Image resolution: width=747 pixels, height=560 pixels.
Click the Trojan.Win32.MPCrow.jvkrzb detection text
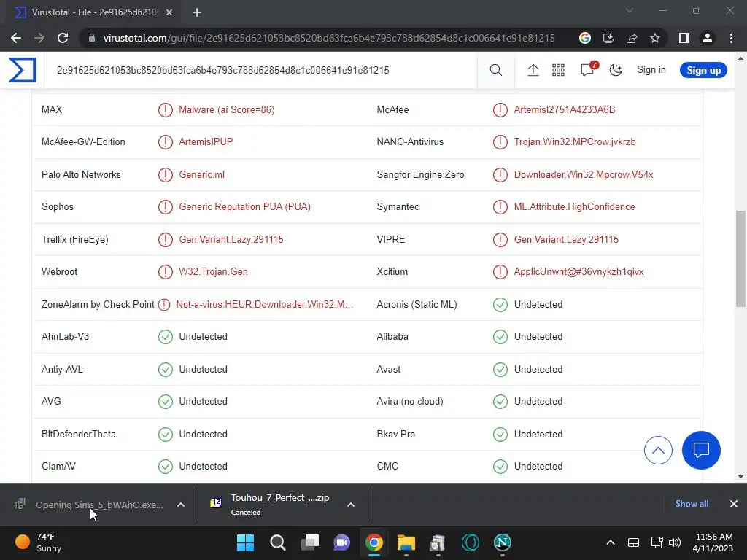[575, 142]
